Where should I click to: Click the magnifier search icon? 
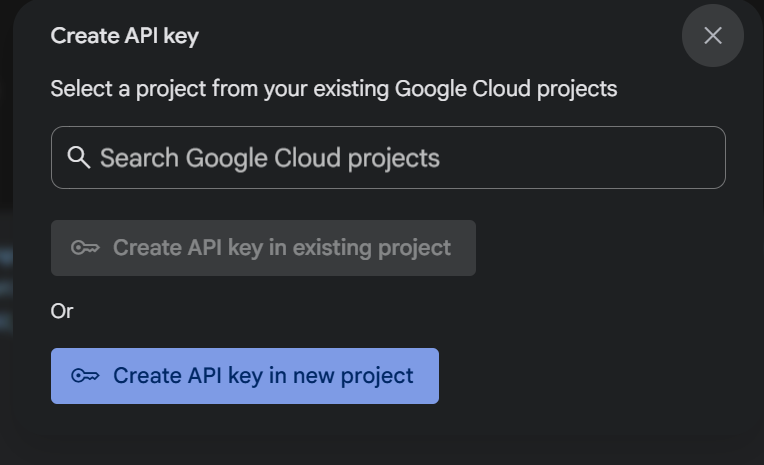coord(78,158)
